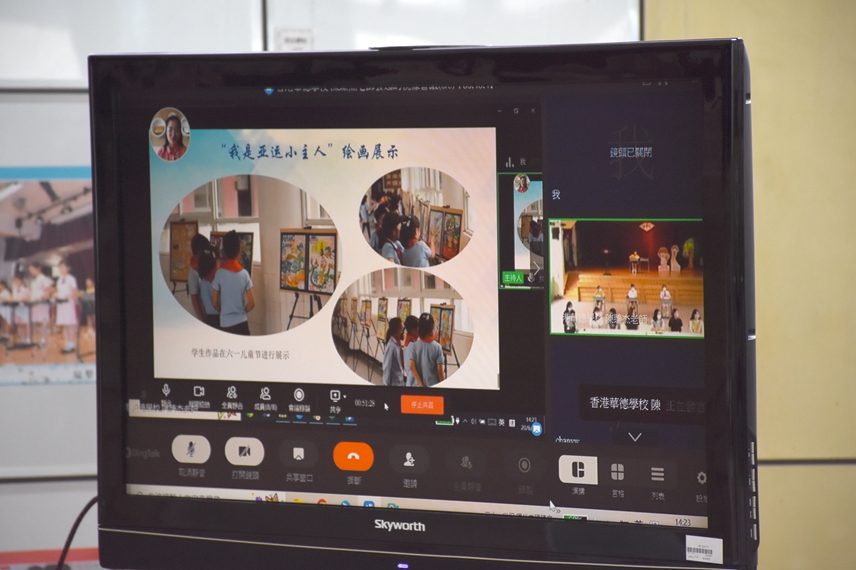Click the 邀請 invite participants icon
Image resolution: width=856 pixels, height=570 pixels.
coord(409,459)
